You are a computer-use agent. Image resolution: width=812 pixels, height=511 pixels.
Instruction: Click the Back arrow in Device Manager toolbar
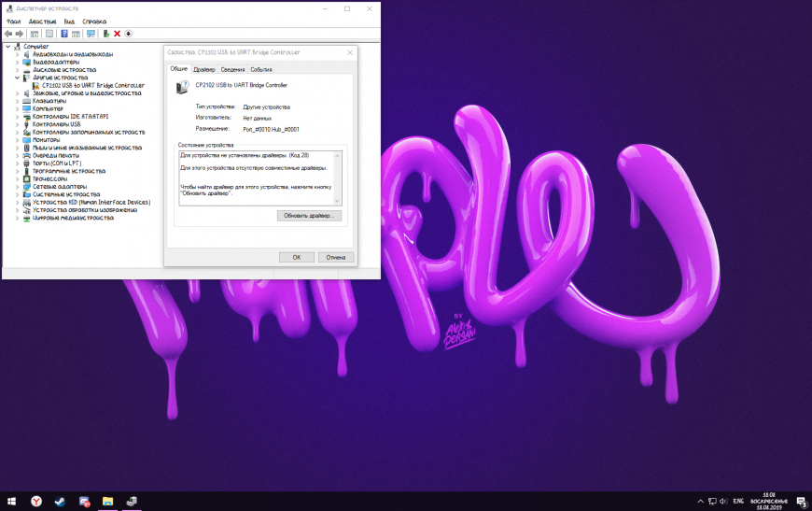[x=8, y=34]
